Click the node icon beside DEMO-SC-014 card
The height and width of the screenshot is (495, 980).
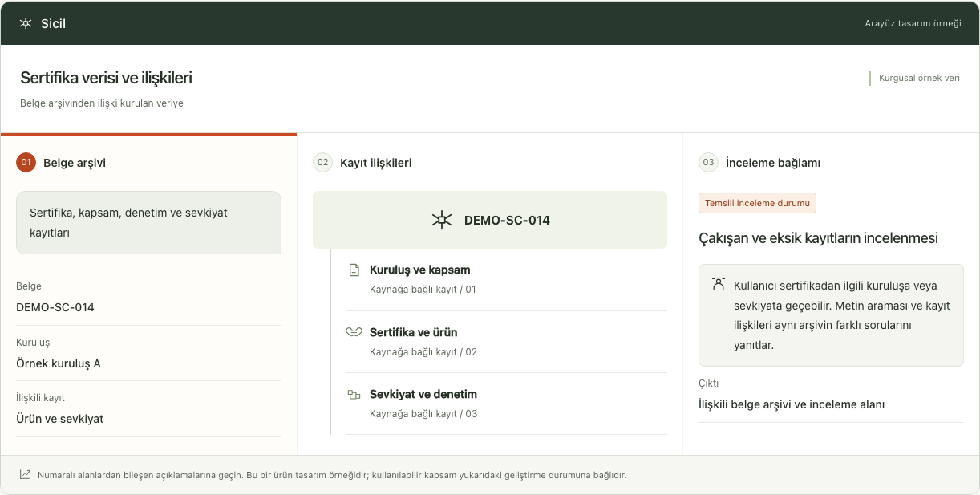coord(442,220)
